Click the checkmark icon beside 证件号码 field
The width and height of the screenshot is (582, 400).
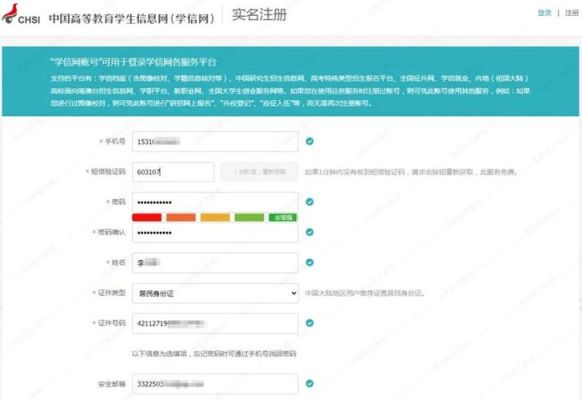(310, 323)
